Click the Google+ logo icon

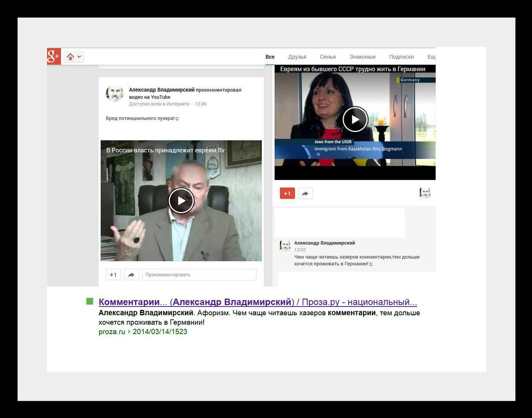pos(54,56)
